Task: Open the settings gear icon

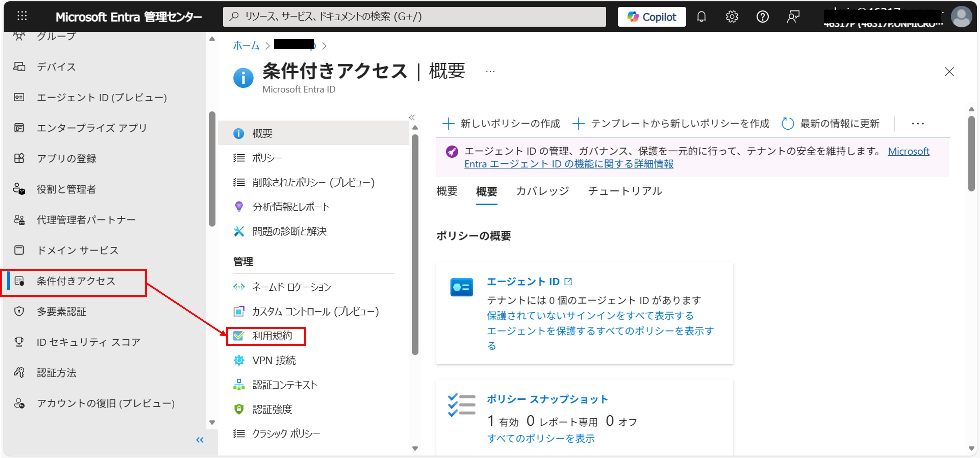Action: (x=732, y=17)
